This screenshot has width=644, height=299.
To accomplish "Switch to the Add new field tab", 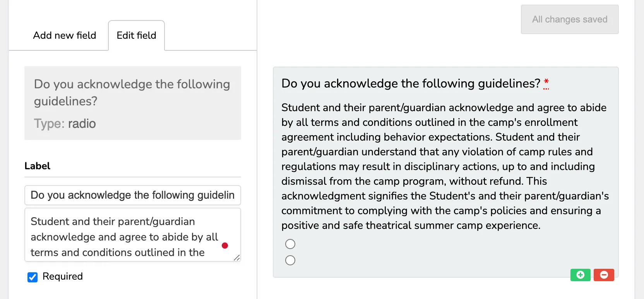I will (65, 35).
